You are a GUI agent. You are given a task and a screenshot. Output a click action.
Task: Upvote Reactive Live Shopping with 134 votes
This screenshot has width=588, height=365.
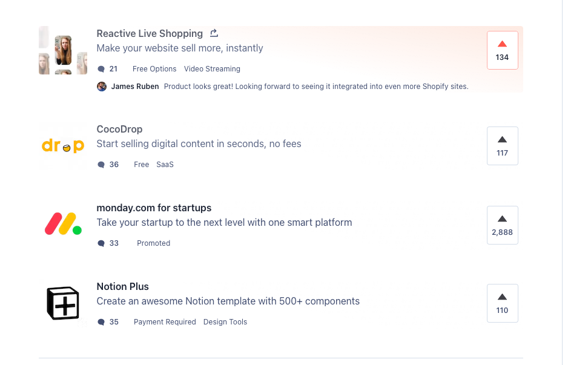pos(502,50)
